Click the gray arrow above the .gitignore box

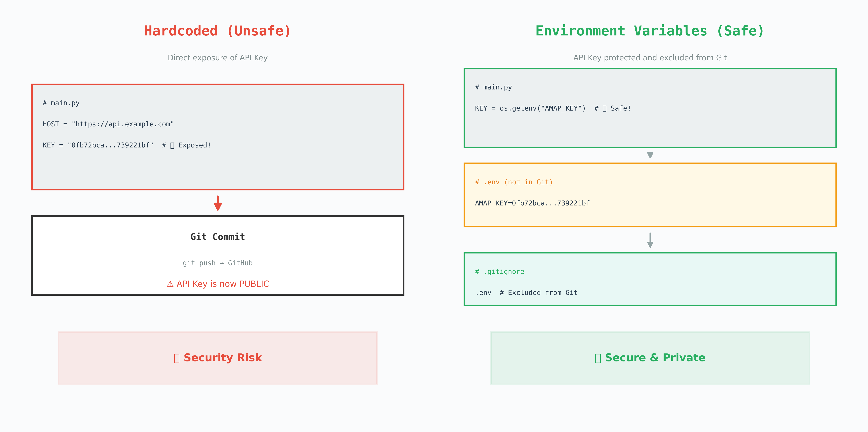click(650, 240)
